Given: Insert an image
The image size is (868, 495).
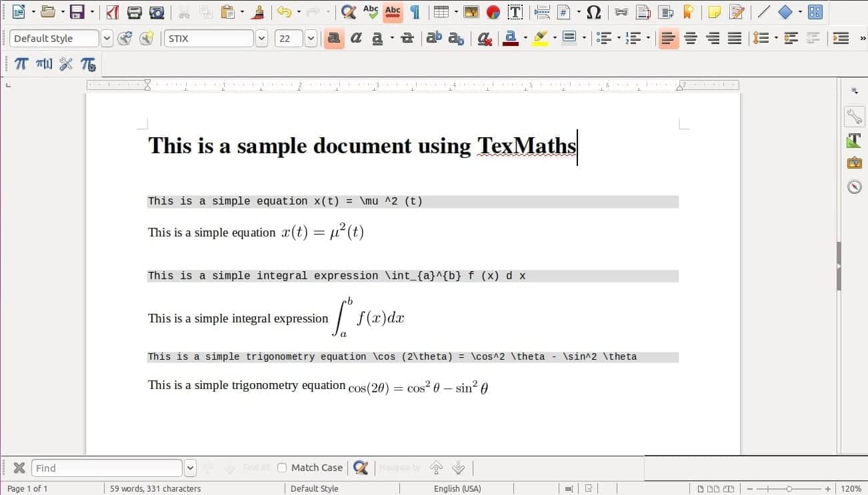Looking at the screenshot, I should click(471, 12).
